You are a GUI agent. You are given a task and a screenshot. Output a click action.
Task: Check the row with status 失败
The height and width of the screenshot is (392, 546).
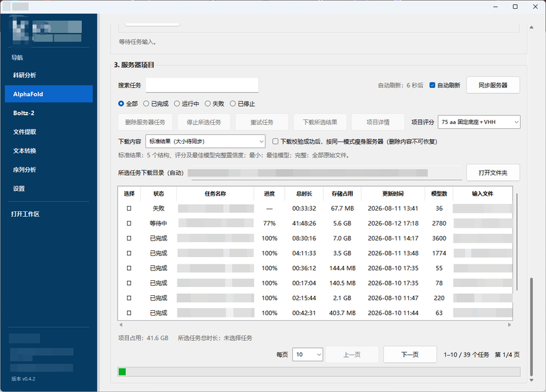tap(129, 209)
